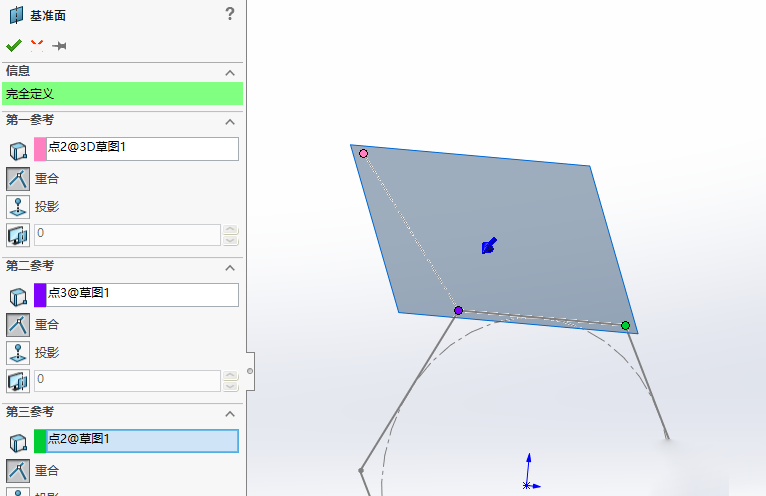Toggle 投影 under first reference
766x496 pixels.
(18, 207)
